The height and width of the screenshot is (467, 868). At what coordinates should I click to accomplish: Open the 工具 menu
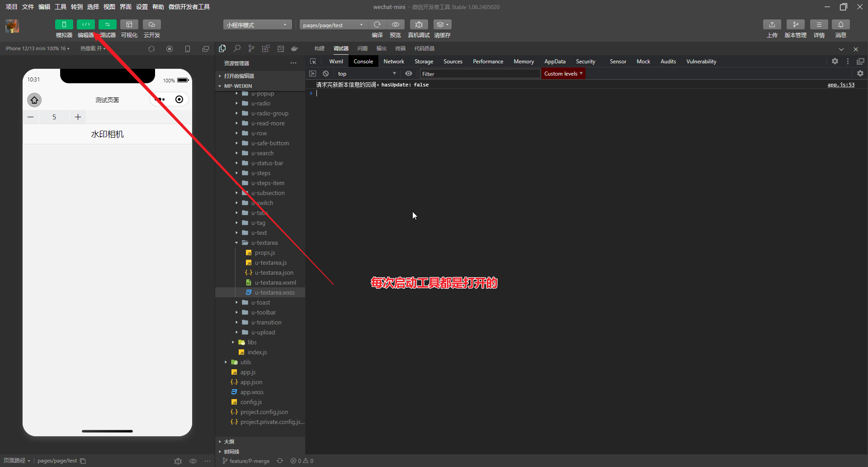(61, 7)
